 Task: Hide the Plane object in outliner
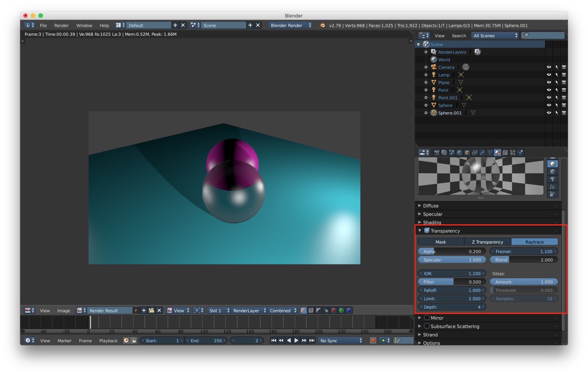click(x=549, y=82)
